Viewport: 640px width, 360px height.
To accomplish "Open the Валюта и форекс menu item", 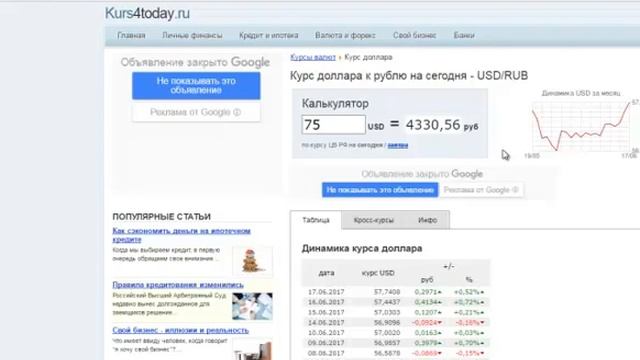I will click(345, 36).
